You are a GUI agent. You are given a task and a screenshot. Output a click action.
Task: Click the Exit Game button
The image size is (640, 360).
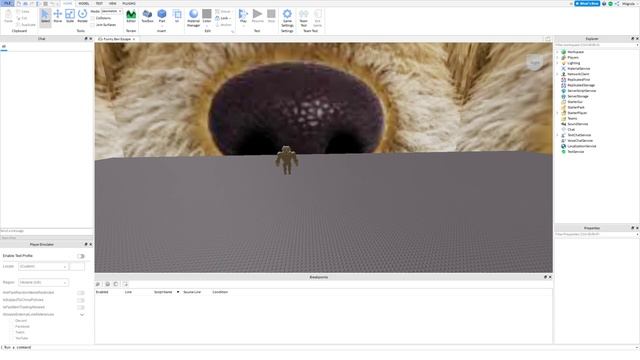318,18
